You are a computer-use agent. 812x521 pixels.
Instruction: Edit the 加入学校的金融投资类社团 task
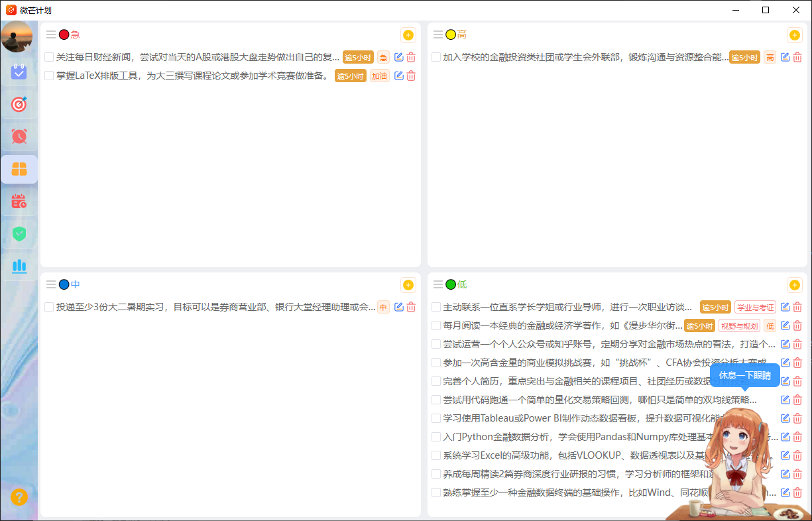785,57
